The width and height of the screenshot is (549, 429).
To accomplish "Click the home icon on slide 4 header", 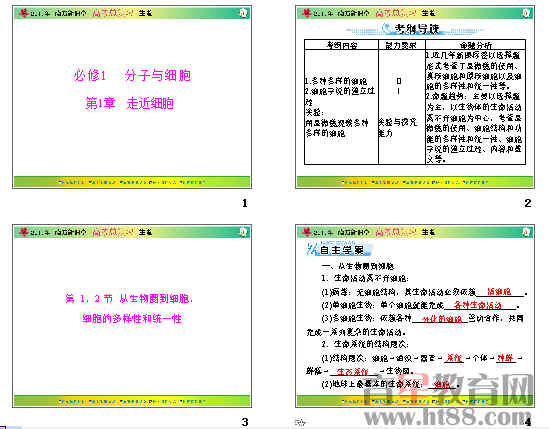I will 526,232.
